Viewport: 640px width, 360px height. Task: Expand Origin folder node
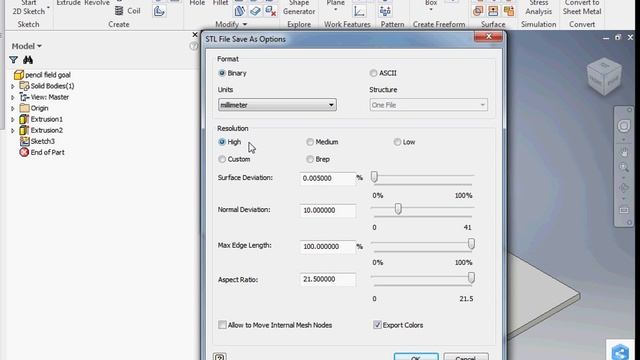(x=13, y=108)
